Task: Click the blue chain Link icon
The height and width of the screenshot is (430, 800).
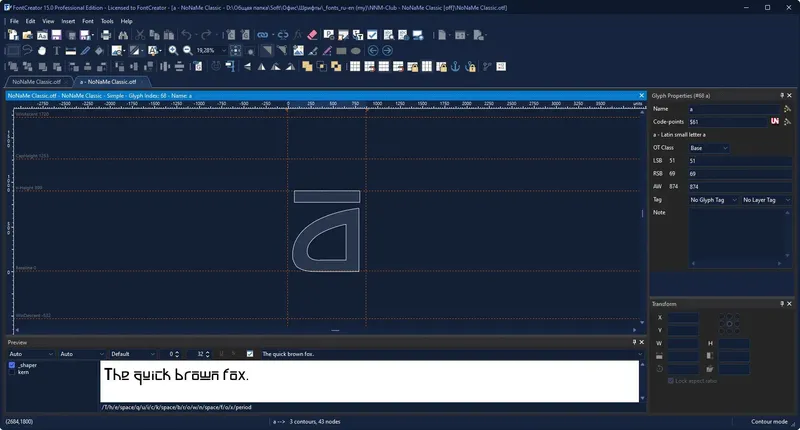Action: click(x=263, y=35)
